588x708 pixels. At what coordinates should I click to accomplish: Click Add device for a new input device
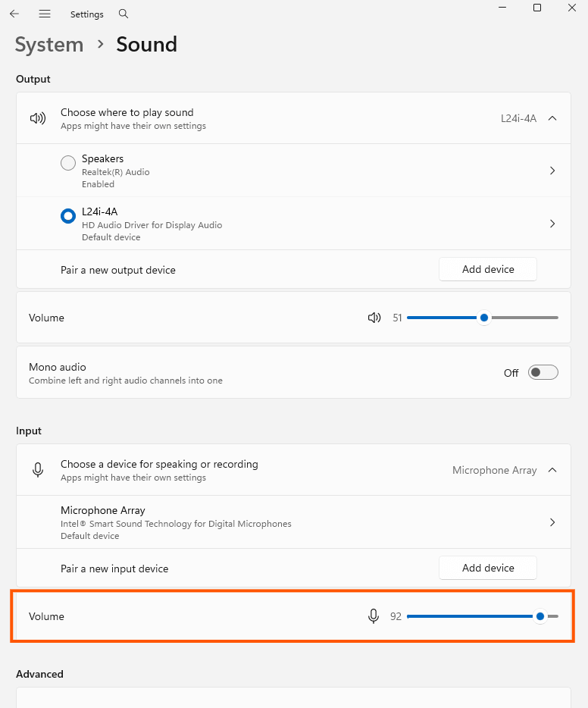click(x=487, y=567)
